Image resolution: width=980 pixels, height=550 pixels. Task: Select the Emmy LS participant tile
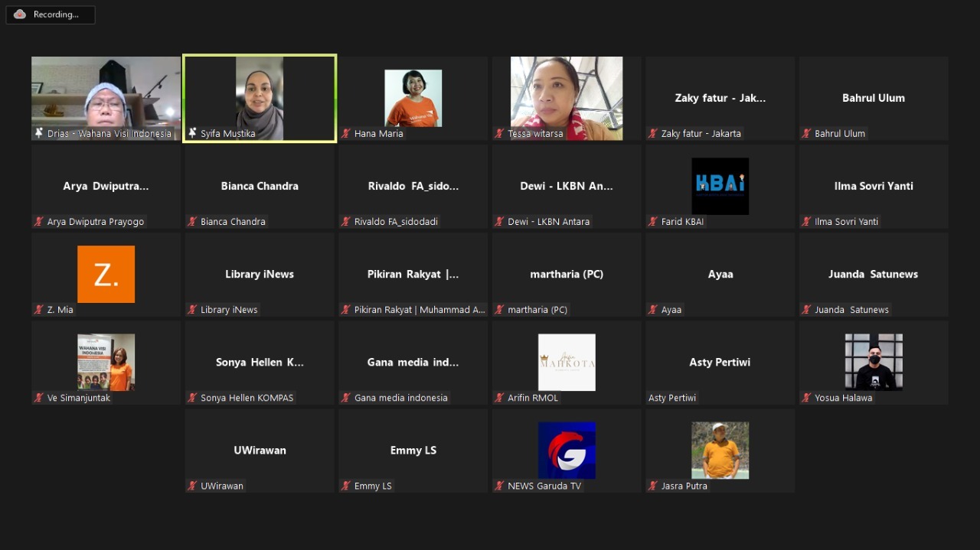coord(413,450)
